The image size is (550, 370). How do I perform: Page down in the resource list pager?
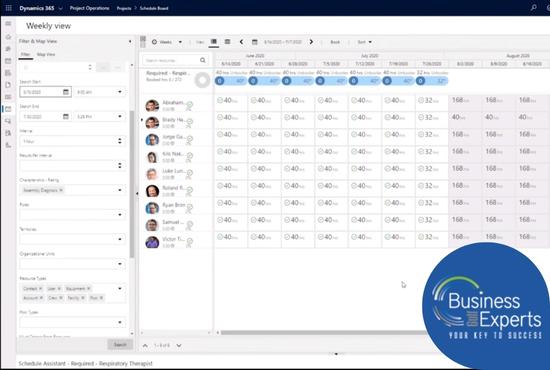click(x=179, y=345)
